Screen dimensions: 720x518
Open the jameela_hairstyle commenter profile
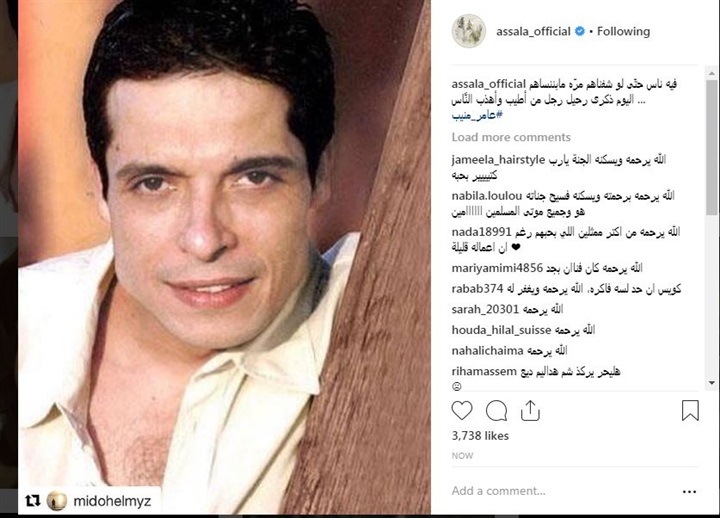[498, 160]
